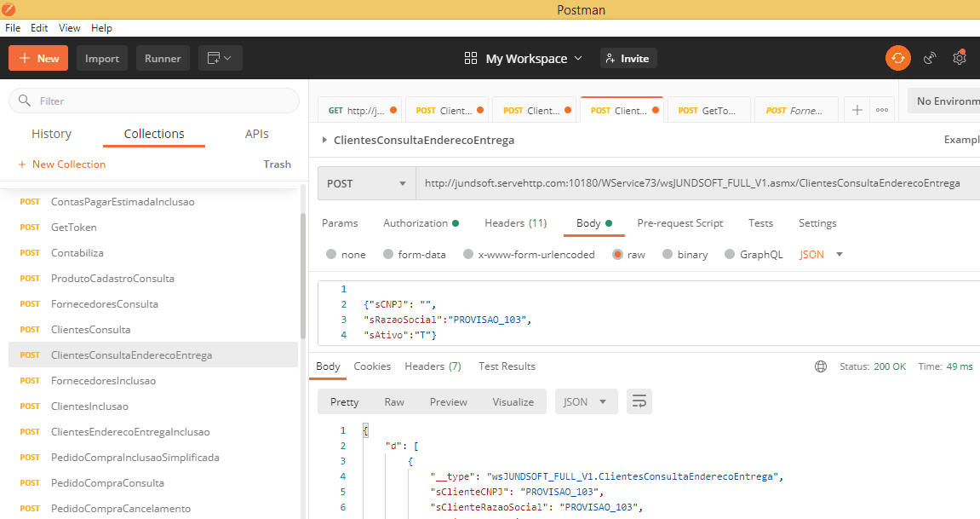Click the orange sync icon
The image size is (980, 519).
[x=897, y=58]
